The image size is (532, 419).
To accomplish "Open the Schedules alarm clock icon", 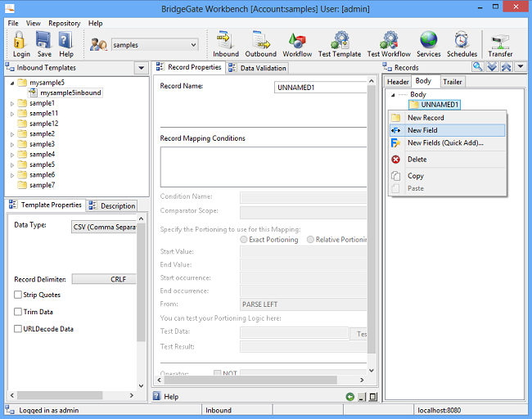I will click(x=462, y=40).
